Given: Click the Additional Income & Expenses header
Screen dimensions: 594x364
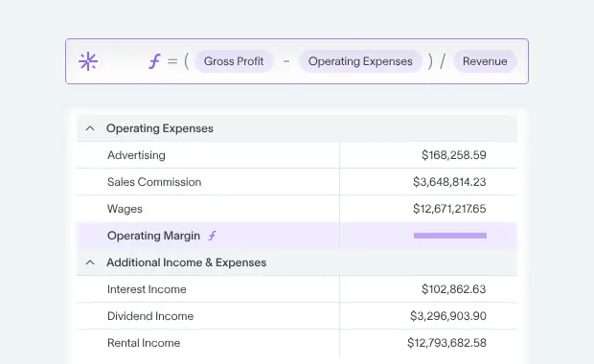Looking at the screenshot, I should pyautogui.click(x=297, y=262).
